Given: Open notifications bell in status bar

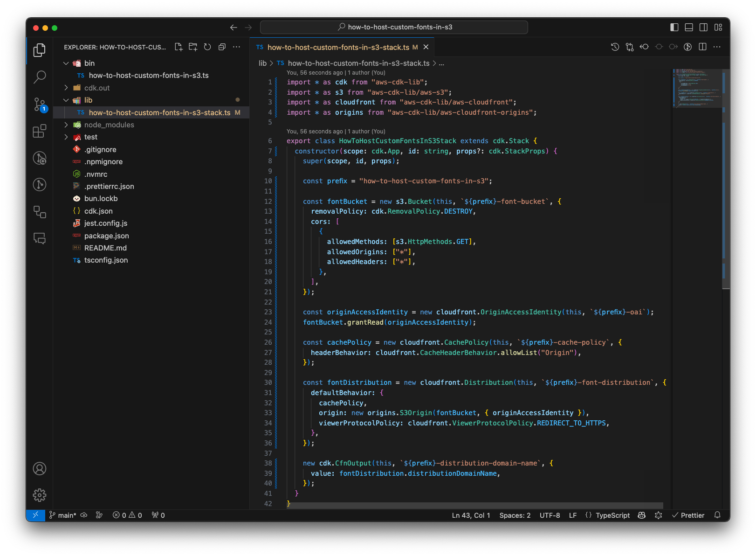Looking at the screenshot, I should click(718, 515).
